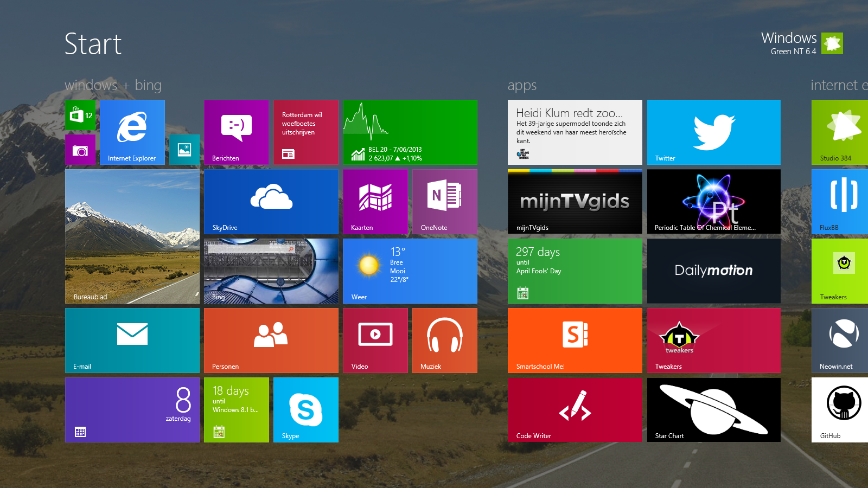Open Periodic Table Of Chemical Elements tile
Screen dimensions: 868x488
[714, 202]
